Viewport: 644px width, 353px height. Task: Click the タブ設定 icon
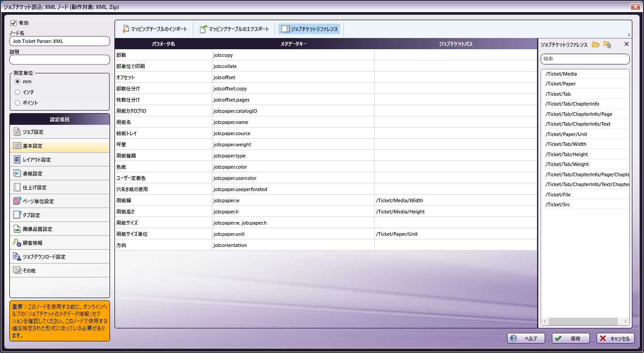17,215
